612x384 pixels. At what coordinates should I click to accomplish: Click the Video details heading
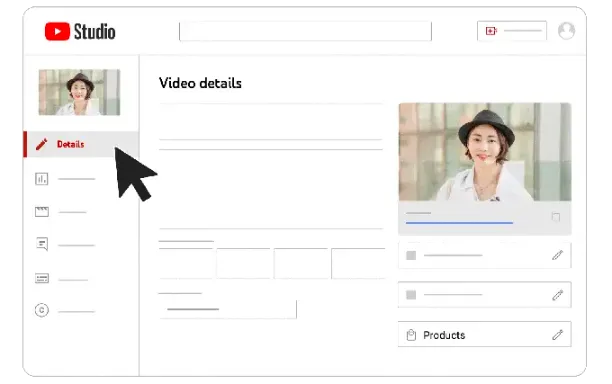(200, 83)
